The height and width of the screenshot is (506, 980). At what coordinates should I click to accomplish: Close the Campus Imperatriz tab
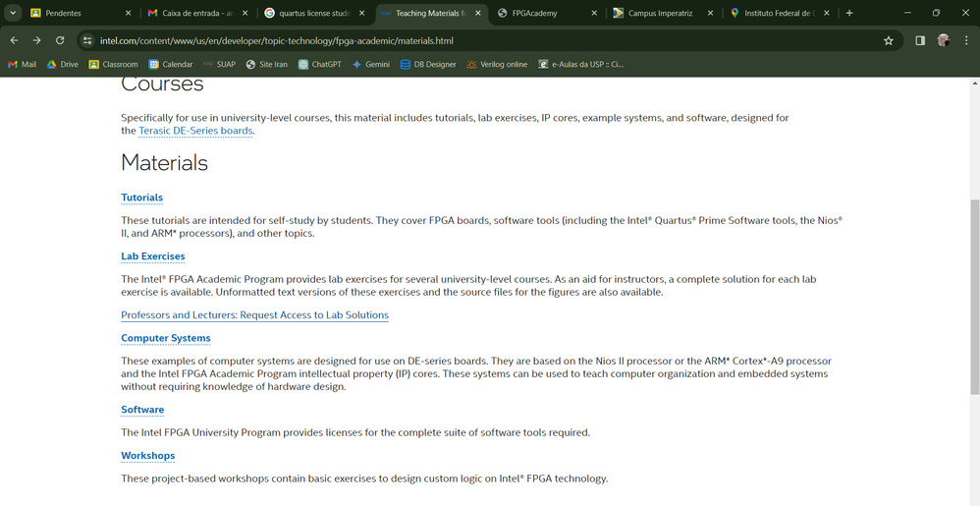710,13
